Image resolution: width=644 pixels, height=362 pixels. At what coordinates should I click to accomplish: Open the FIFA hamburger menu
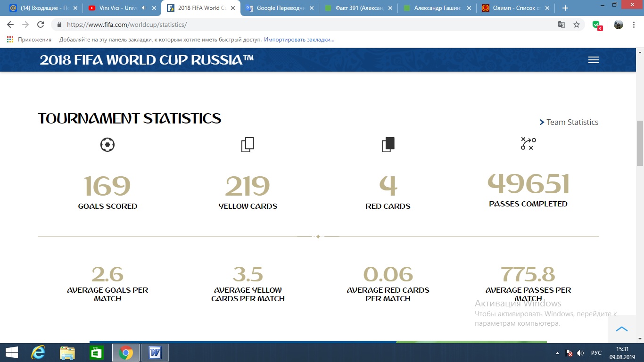(x=594, y=60)
